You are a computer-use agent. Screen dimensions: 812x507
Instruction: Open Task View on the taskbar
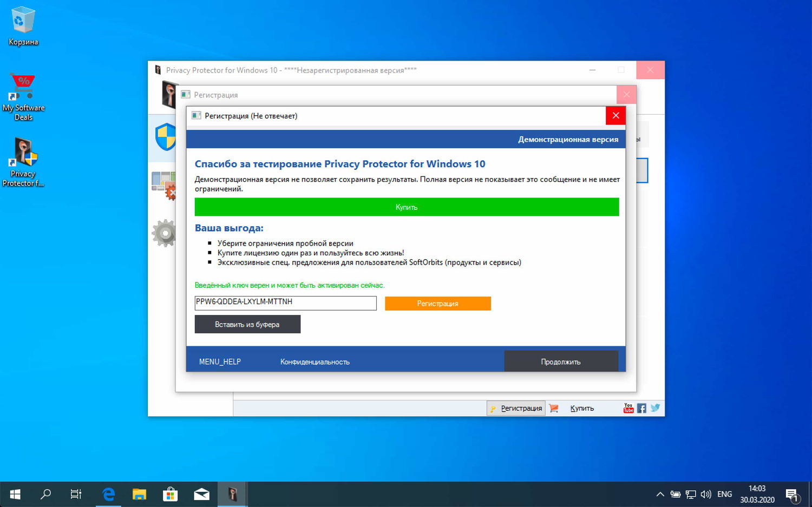click(76, 494)
